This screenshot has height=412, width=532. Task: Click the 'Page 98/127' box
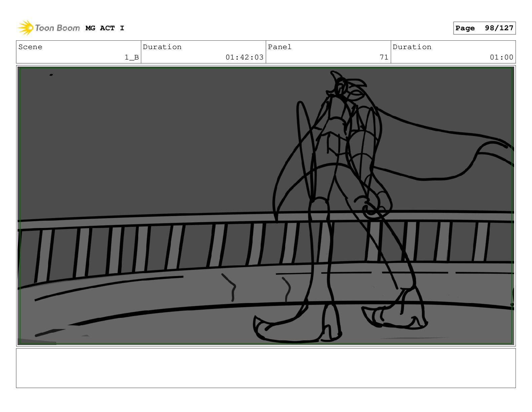484,28
